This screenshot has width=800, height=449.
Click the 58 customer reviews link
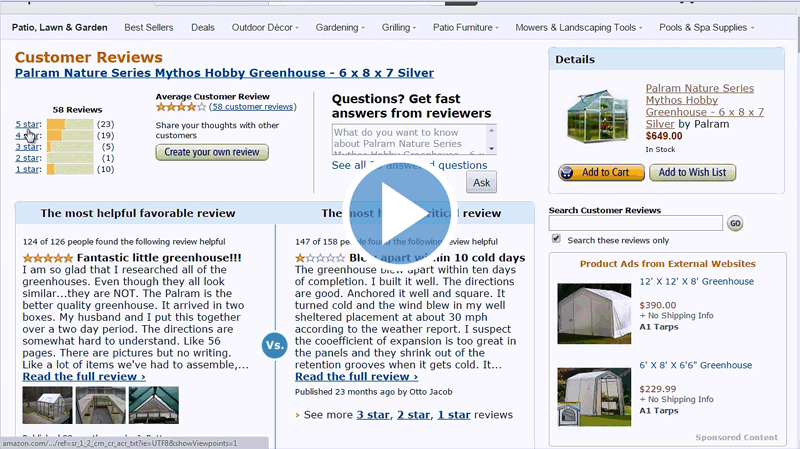point(252,107)
